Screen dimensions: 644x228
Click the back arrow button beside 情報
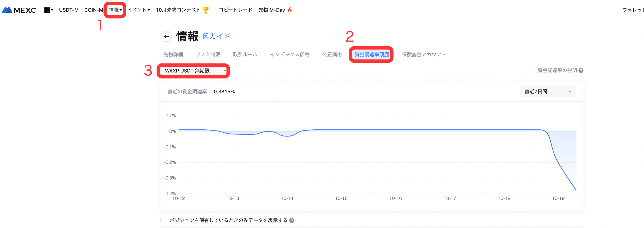click(166, 36)
